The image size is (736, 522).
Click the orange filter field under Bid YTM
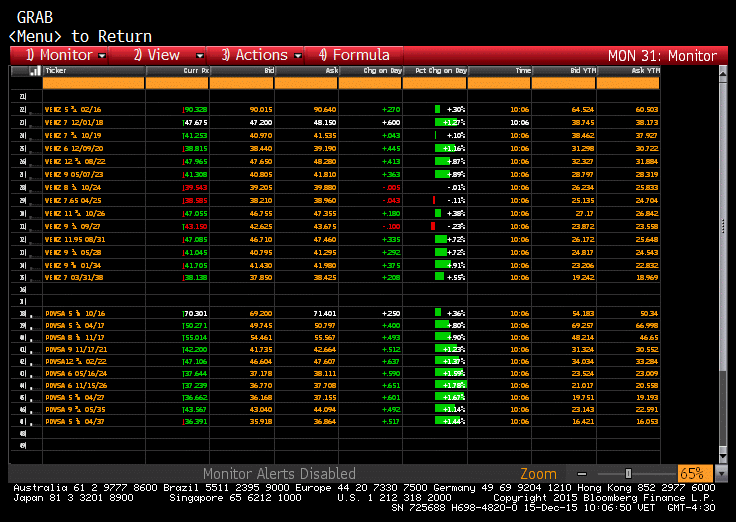click(x=564, y=83)
